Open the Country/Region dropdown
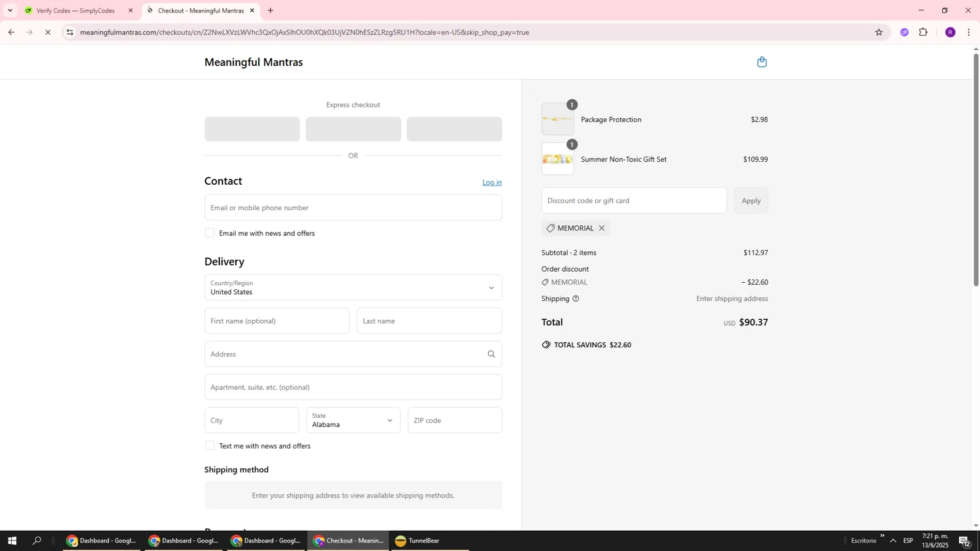 [x=353, y=288]
